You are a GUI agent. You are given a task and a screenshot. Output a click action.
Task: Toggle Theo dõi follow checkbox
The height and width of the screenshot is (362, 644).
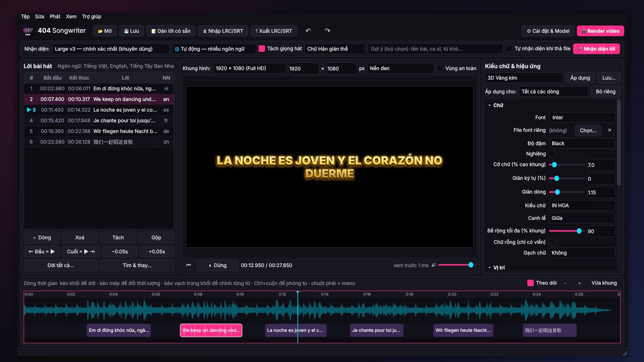click(530, 283)
